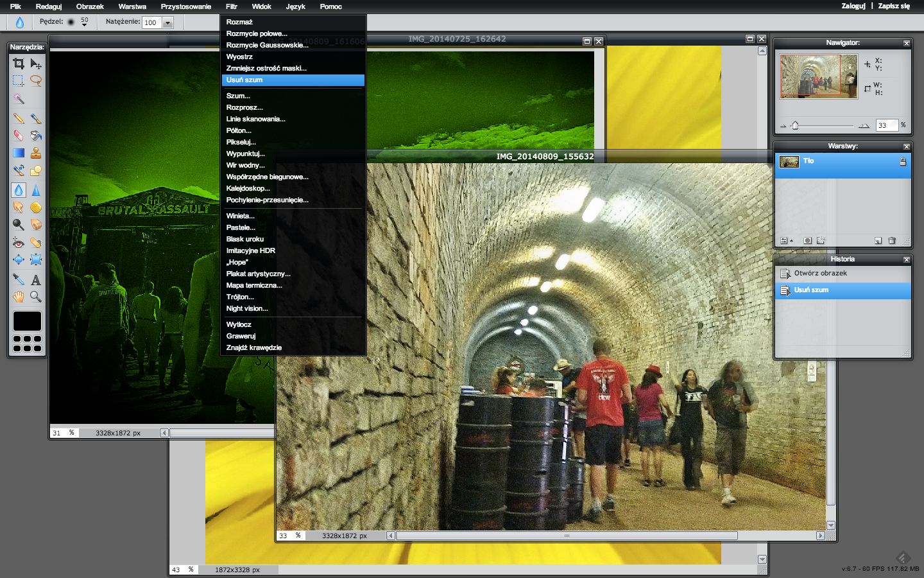The image size is (924, 578).
Task: Select the Blur water-drop tool
Action: pyautogui.click(x=19, y=190)
